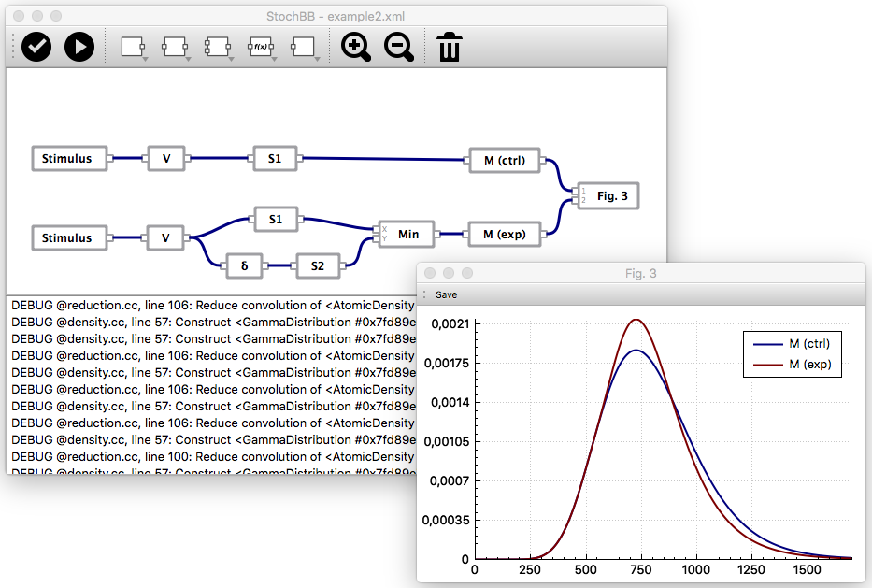Click the red M (exp) legend swatch
Viewport: 872px width, 588px height.
tap(765, 364)
